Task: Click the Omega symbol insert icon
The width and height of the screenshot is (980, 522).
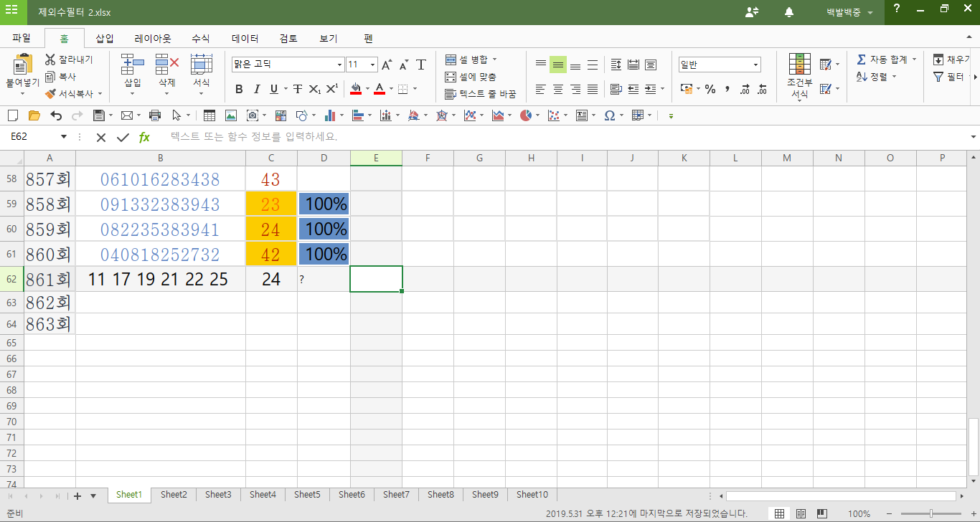Action: (609, 115)
